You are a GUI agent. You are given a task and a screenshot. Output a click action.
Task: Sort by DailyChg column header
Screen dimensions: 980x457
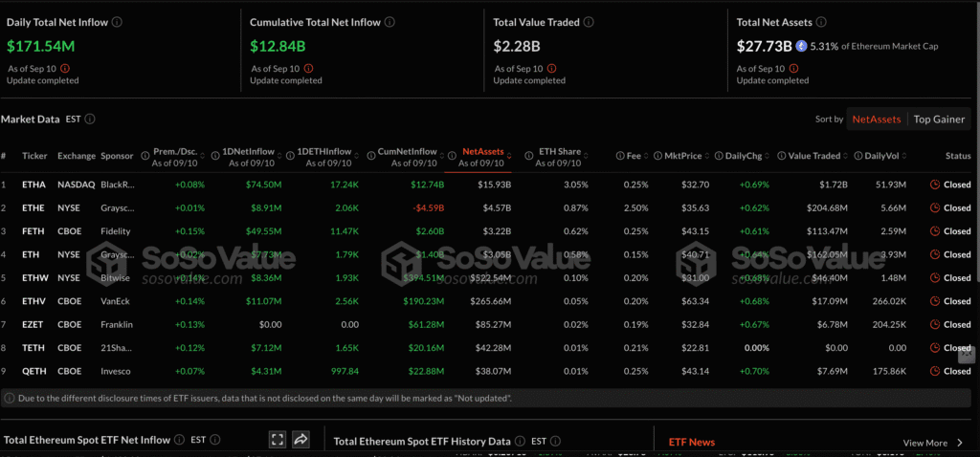(743, 156)
